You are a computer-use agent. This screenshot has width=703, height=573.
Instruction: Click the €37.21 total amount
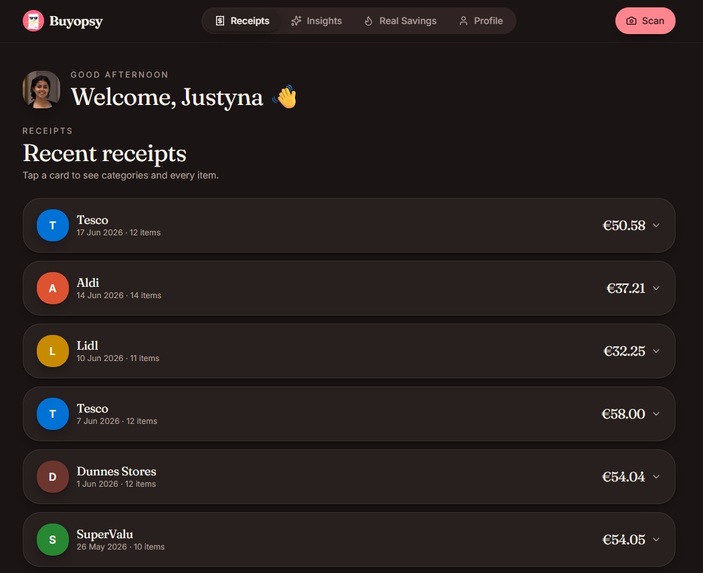[x=626, y=288]
